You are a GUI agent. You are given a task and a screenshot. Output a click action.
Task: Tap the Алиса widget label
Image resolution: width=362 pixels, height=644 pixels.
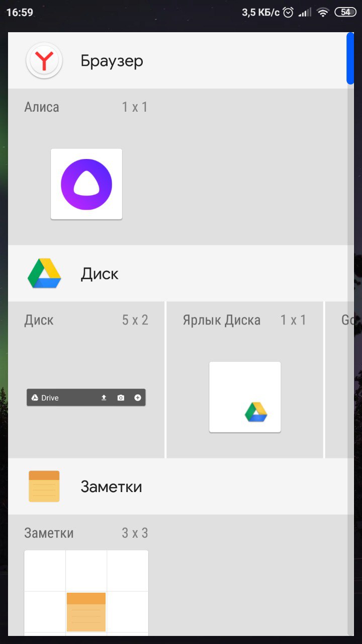[42, 107]
